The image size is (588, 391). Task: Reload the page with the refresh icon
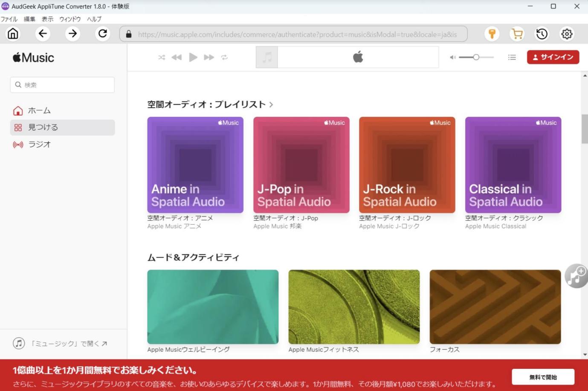pos(103,34)
